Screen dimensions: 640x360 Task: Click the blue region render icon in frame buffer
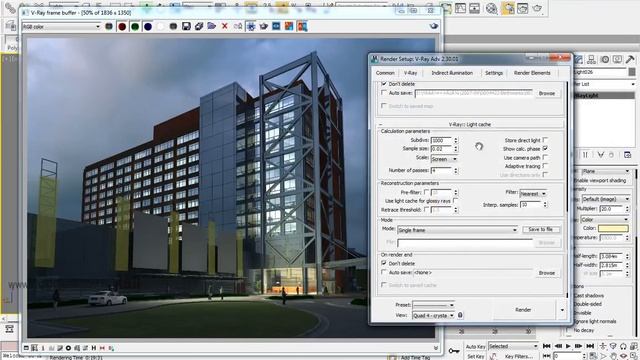(x=276, y=27)
